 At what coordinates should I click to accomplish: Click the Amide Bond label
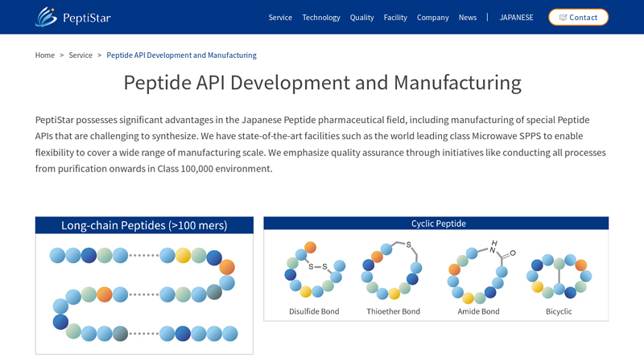(478, 311)
